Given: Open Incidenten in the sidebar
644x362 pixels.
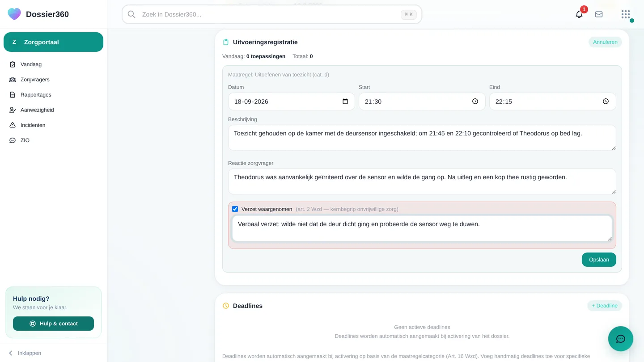Looking at the screenshot, I should 53,125.
